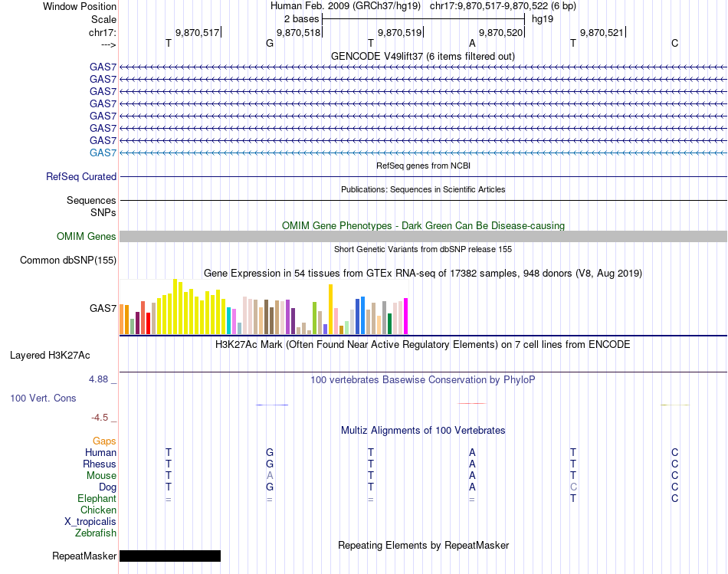
Task: Click the Human species label
Action: coord(100,453)
